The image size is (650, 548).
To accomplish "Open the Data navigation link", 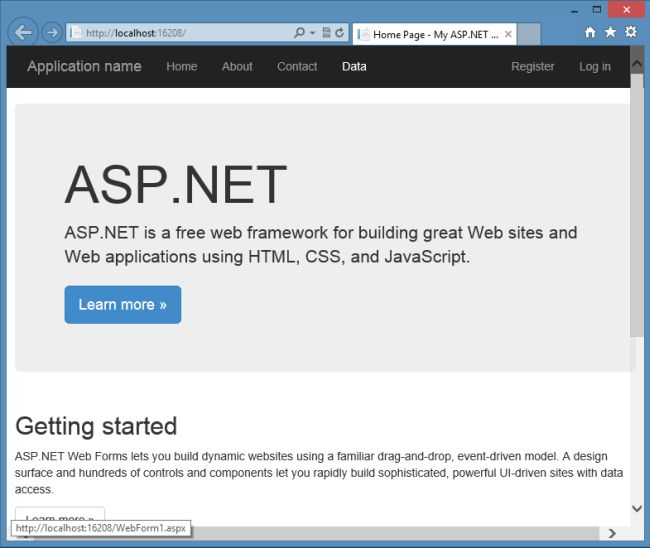I will [x=354, y=66].
